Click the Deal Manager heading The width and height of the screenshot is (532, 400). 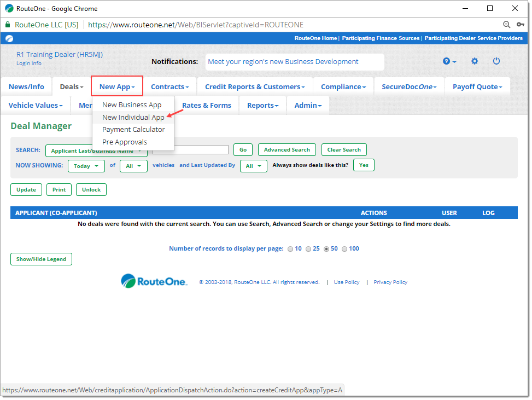pyautogui.click(x=41, y=126)
